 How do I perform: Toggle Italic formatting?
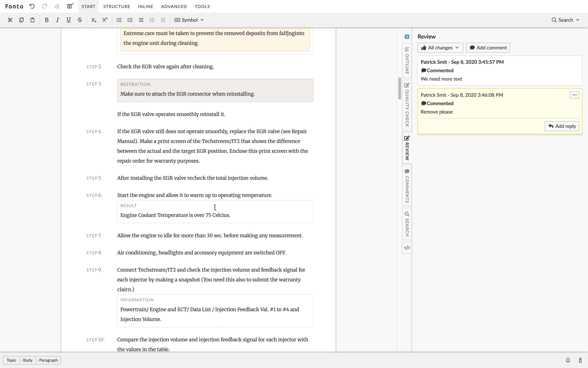coord(58,20)
